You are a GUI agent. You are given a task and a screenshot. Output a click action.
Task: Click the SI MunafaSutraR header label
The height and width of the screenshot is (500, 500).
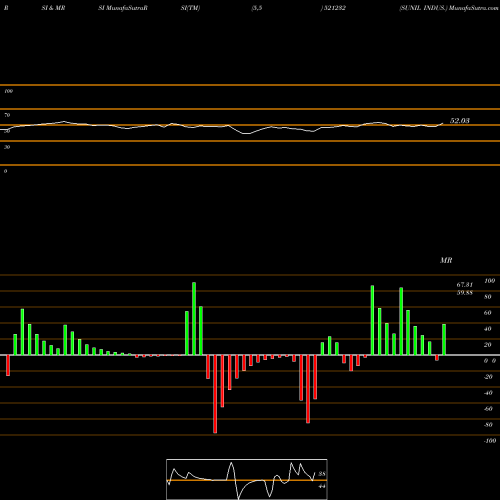point(123,8)
